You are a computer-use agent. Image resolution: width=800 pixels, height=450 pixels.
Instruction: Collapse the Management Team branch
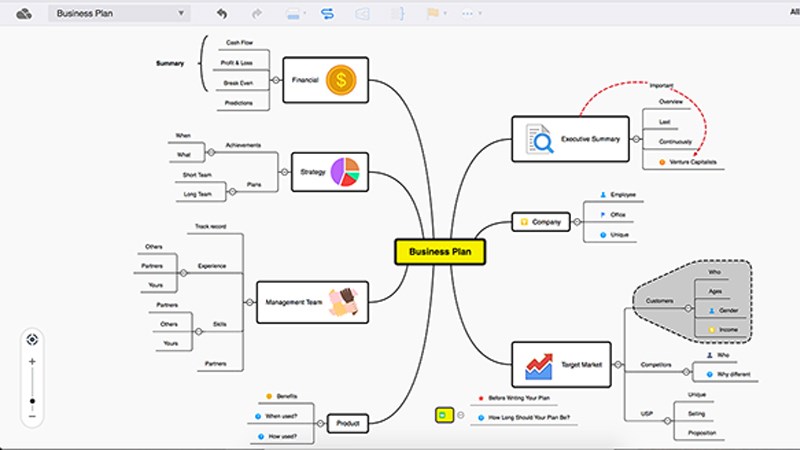(249, 302)
